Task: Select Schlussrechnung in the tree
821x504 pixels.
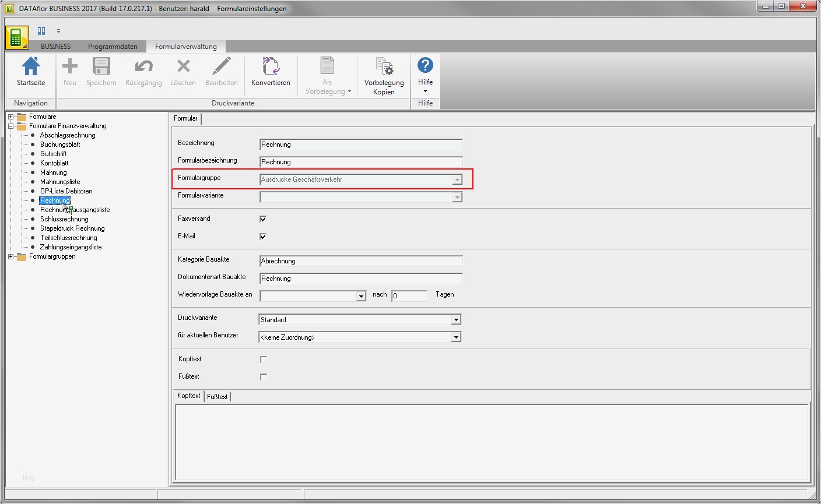Action: pos(64,219)
